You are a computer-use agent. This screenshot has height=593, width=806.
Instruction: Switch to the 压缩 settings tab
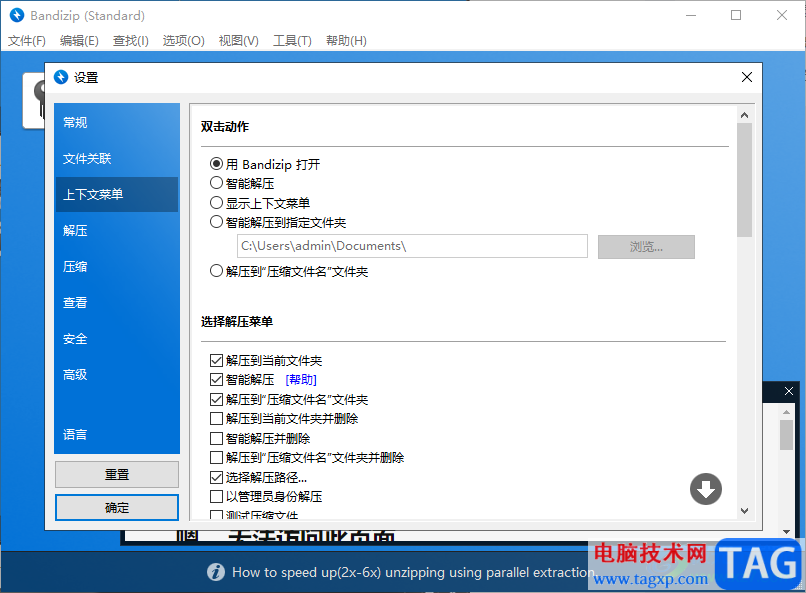[x=117, y=266]
